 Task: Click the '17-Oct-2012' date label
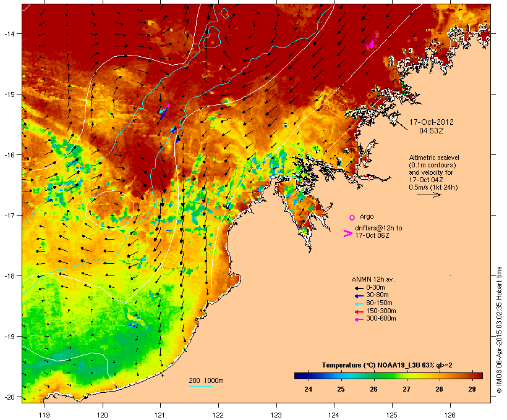[x=432, y=122]
